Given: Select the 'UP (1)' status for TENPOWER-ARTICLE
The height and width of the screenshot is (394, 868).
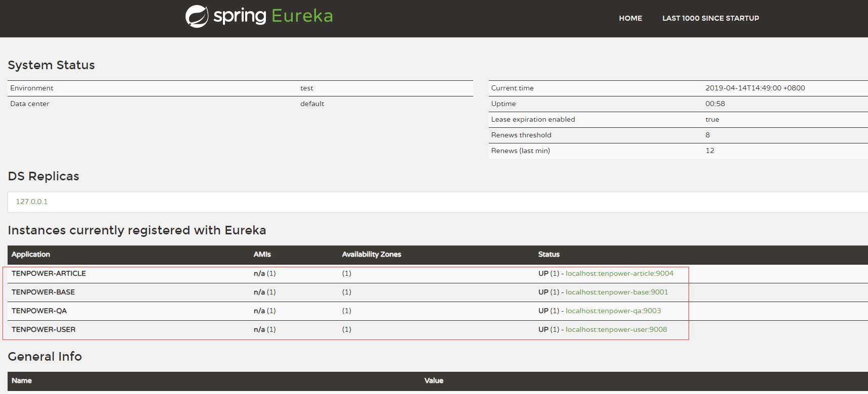Looking at the screenshot, I should click(x=549, y=273).
